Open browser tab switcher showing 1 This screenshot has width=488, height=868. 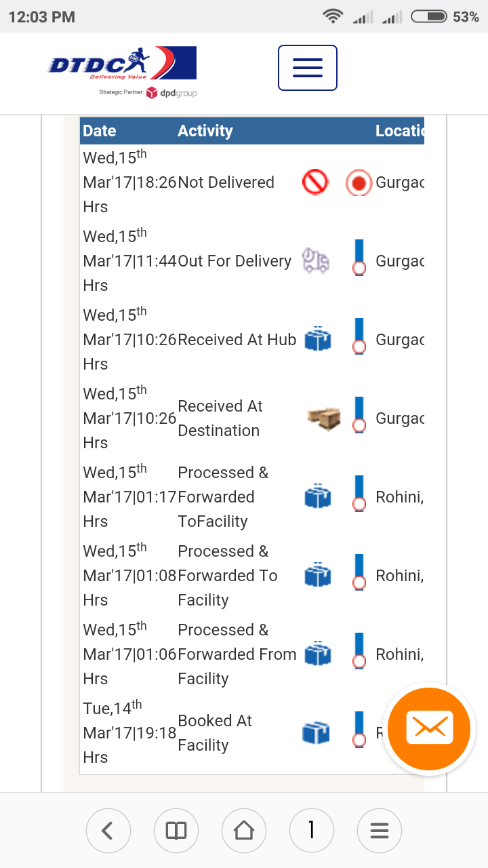click(311, 830)
